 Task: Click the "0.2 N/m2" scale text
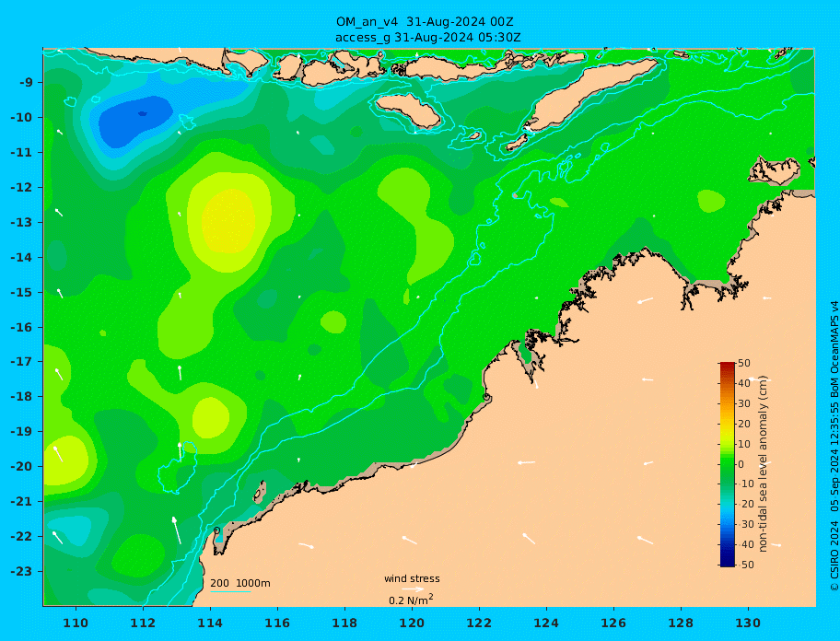coord(411,600)
